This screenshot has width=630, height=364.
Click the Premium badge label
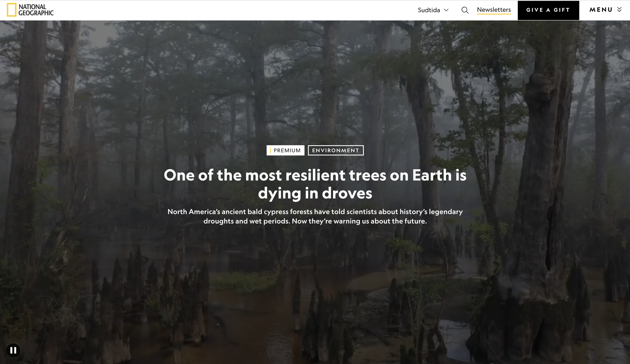(287, 150)
